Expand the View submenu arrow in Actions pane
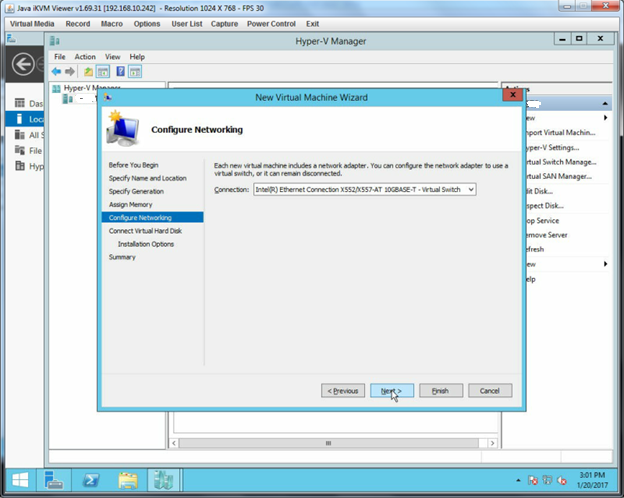Screen dimensions: 624x498 605,264
